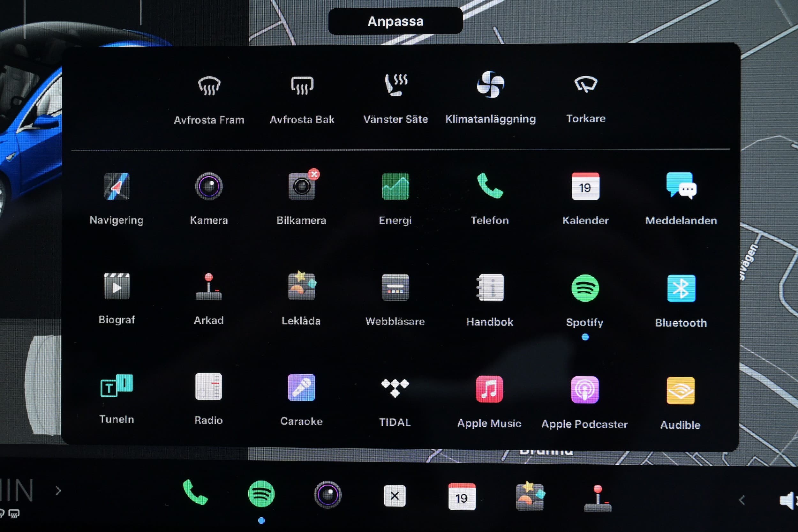
Task: Tap toybox icon in the bottom dock
Action: pyautogui.click(x=530, y=496)
